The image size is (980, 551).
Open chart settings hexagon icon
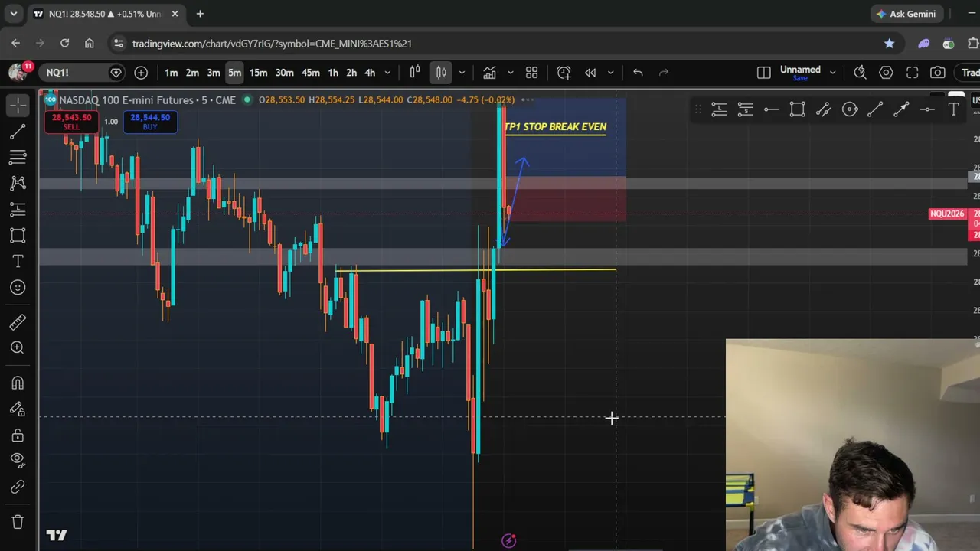coord(886,73)
